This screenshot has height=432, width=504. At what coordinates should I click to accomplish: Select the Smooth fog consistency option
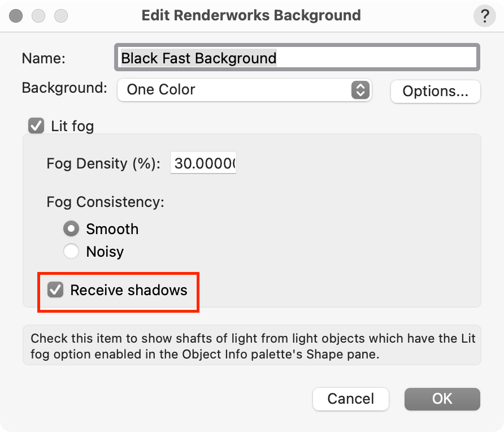pos(71,229)
